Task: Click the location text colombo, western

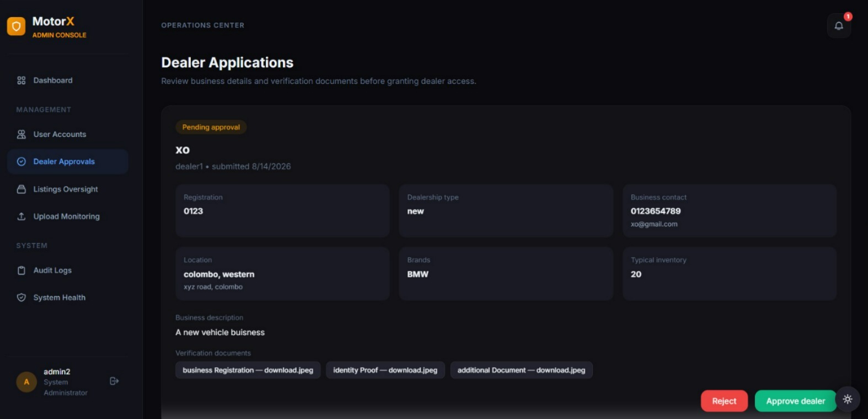Action: [219, 274]
